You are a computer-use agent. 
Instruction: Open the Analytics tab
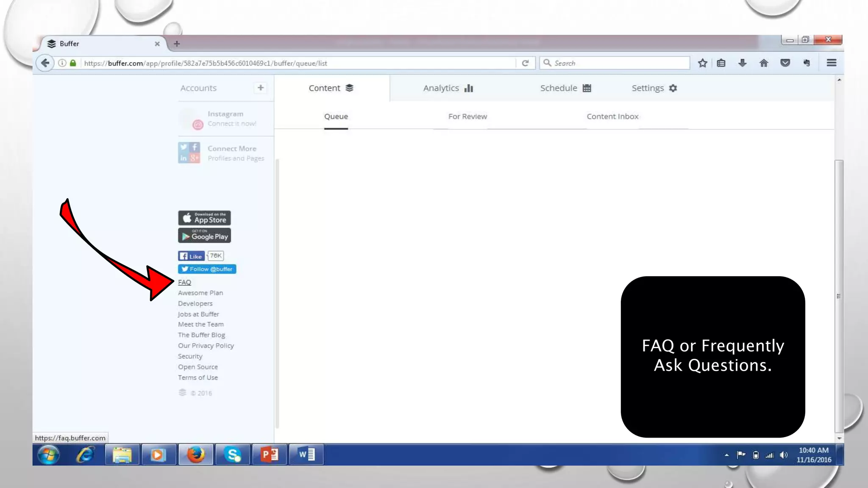click(x=448, y=88)
